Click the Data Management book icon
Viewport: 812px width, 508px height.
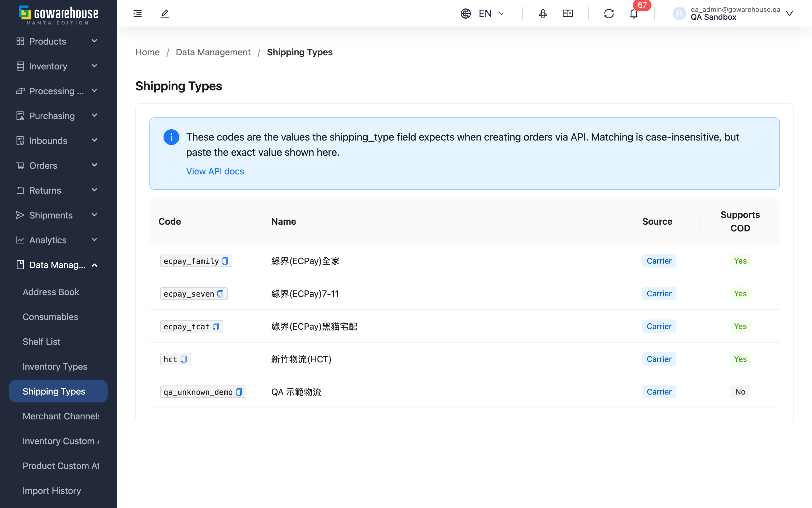(20, 265)
